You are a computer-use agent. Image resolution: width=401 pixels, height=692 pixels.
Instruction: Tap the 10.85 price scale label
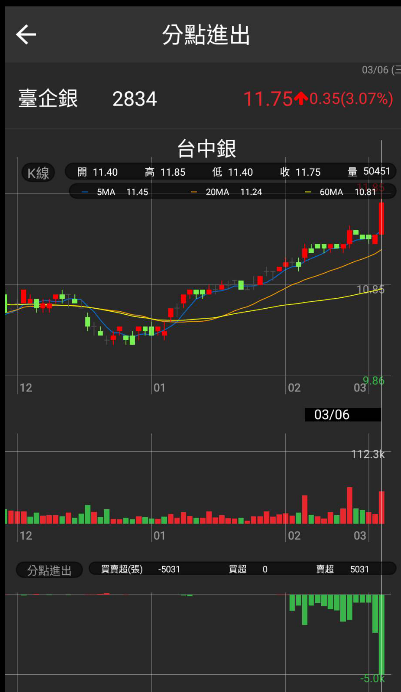[371, 290]
